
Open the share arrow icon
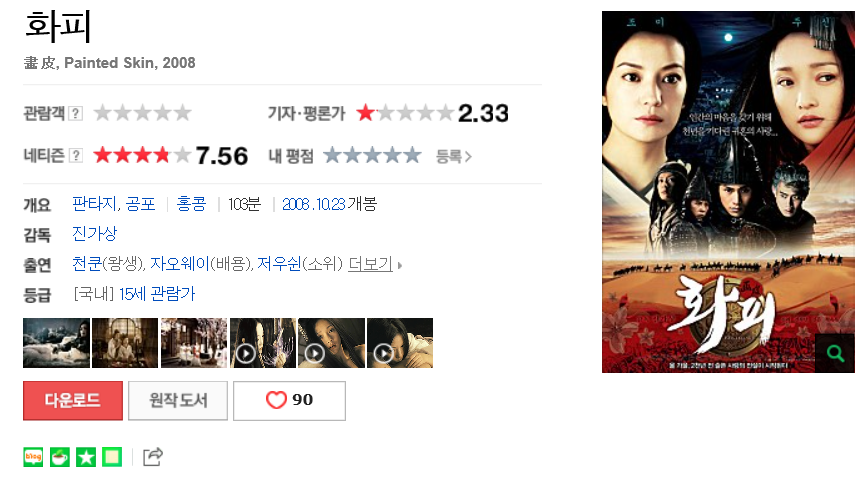(x=152, y=457)
